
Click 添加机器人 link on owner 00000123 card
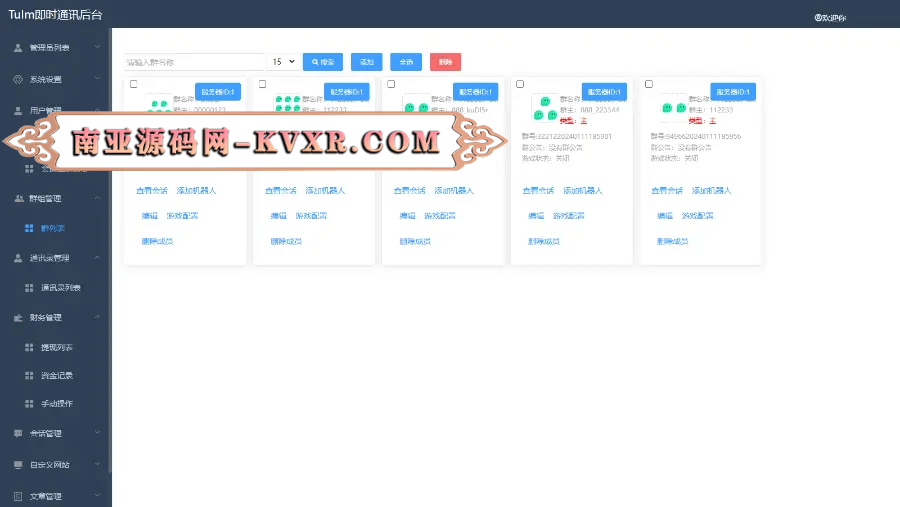tap(196, 191)
